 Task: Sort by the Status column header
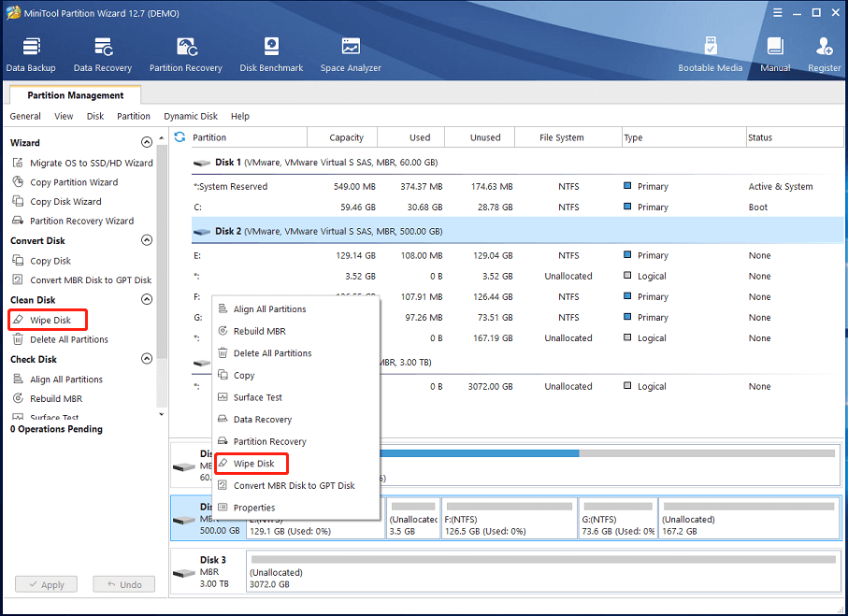coord(795,137)
